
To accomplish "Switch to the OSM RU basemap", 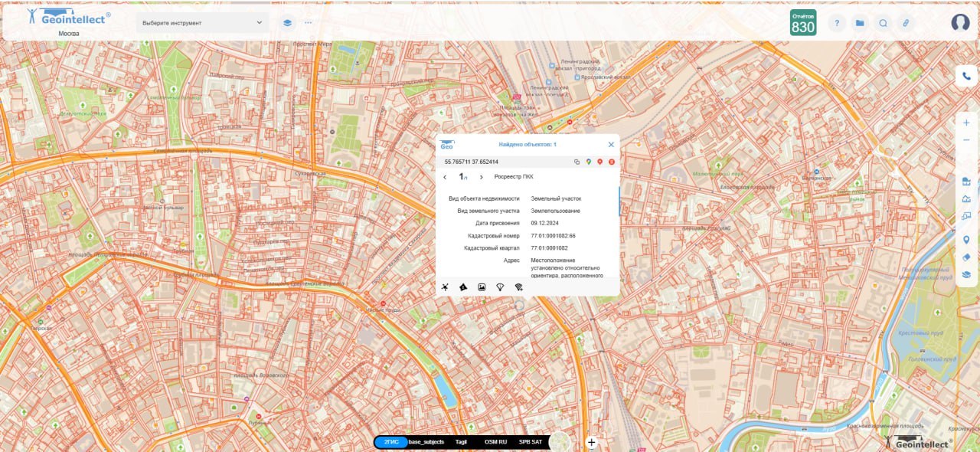I will tap(495, 442).
